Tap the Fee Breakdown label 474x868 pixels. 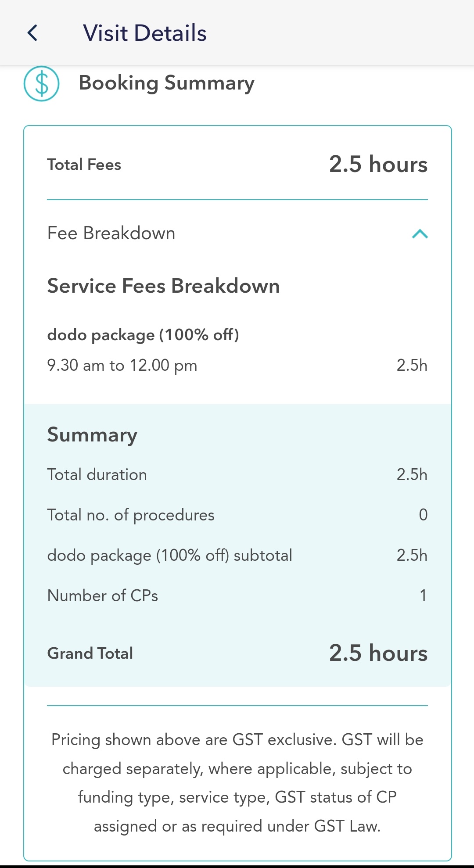pyautogui.click(x=111, y=233)
